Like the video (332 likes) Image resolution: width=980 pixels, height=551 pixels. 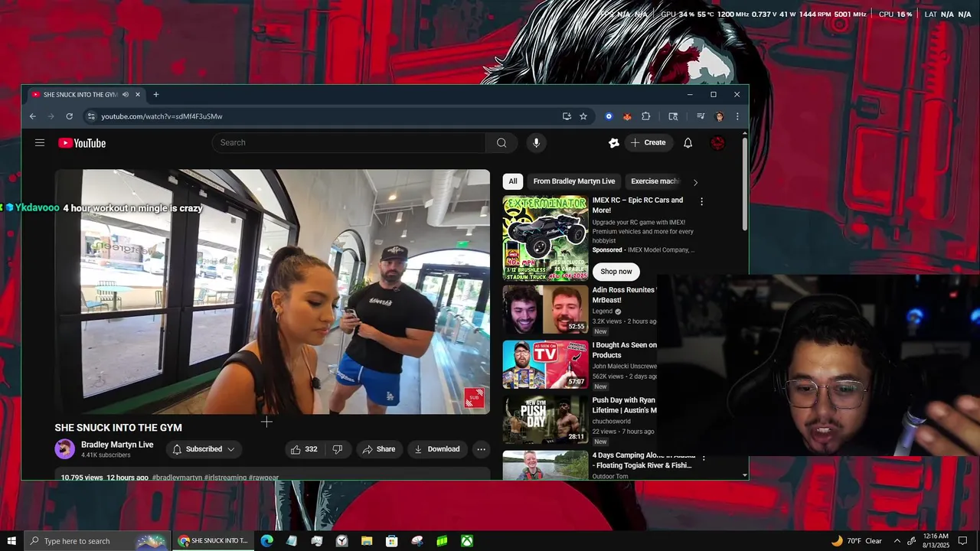click(x=303, y=449)
